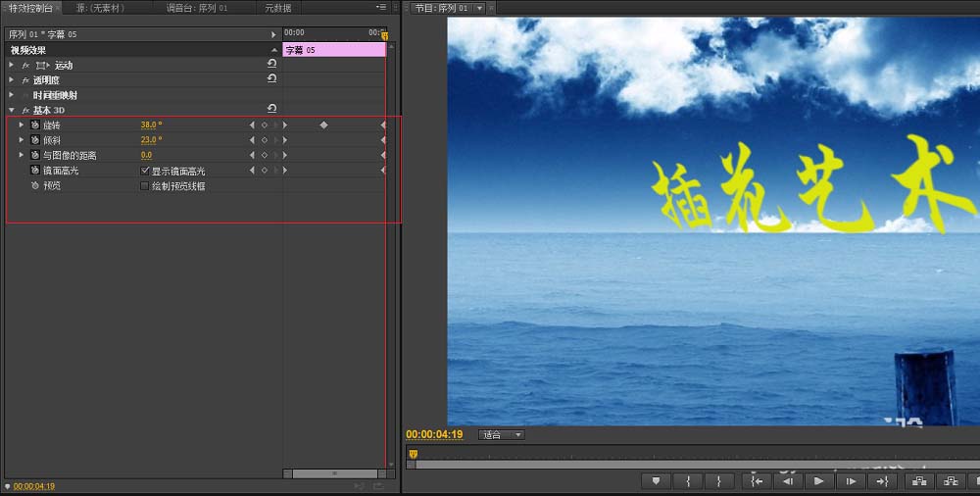This screenshot has height=496, width=980.
Task: Go to previous 镜面高光 keyframe
Action: point(252,171)
